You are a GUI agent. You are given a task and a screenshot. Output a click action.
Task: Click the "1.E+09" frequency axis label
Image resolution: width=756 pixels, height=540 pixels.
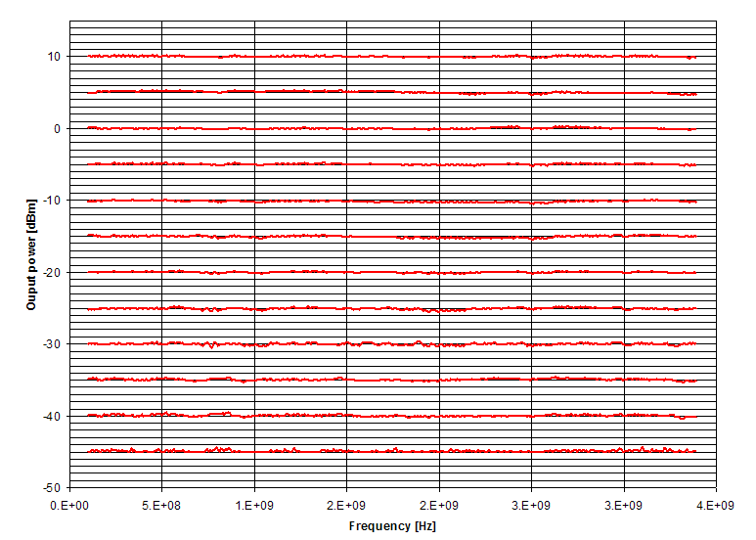click(254, 505)
